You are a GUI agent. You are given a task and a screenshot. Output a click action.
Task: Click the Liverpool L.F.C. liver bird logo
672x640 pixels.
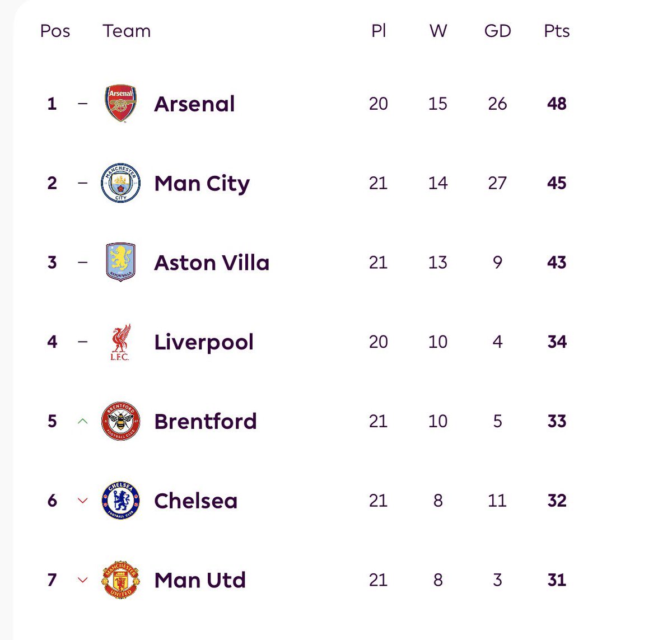(x=120, y=342)
